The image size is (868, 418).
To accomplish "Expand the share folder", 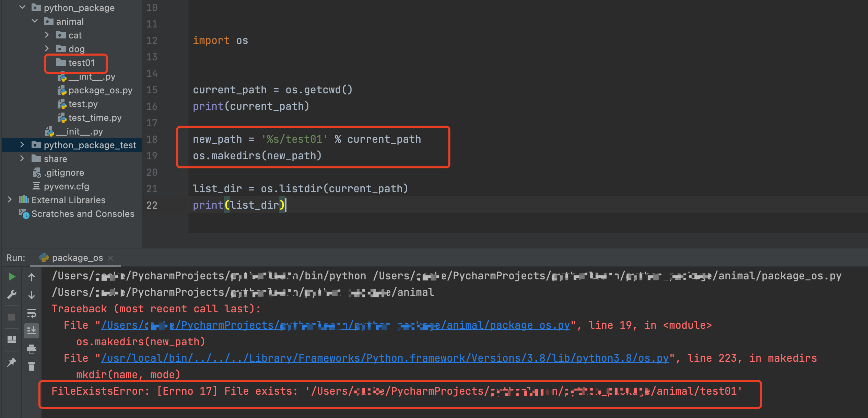I will 22,158.
